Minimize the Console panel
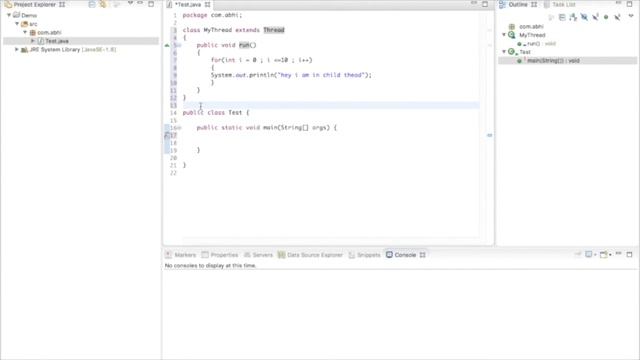 [x=618, y=254]
